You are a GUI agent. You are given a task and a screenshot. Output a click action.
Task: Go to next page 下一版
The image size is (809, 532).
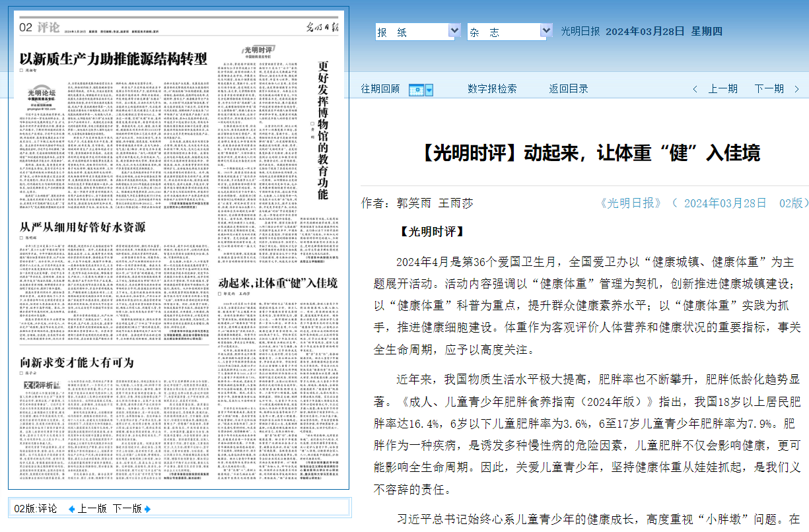127,509
